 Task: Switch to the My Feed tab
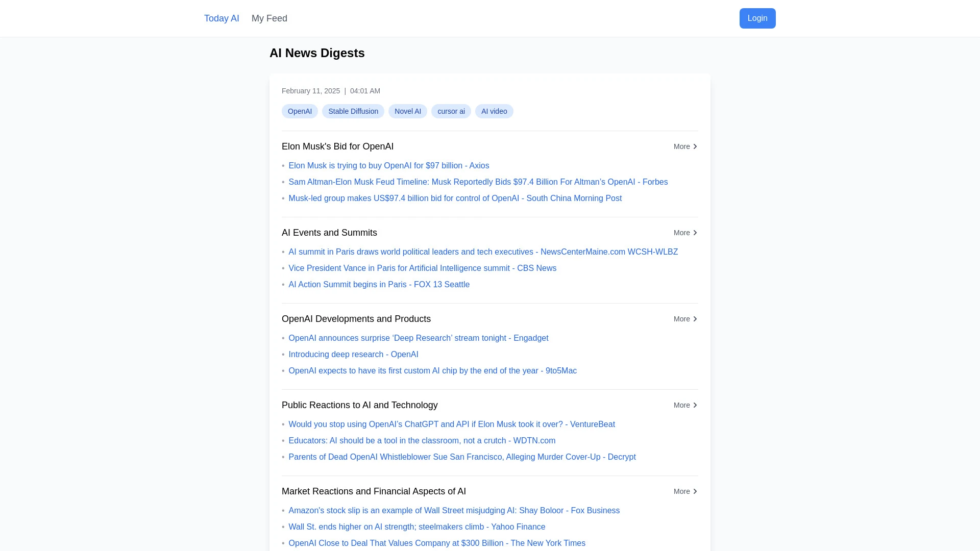click(x=269, y=18)
